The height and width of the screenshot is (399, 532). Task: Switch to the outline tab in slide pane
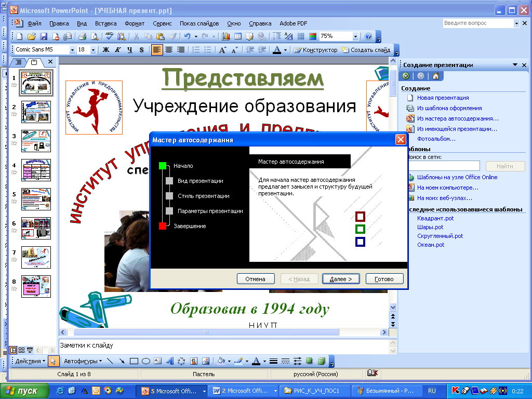click(x=19, y=62)
